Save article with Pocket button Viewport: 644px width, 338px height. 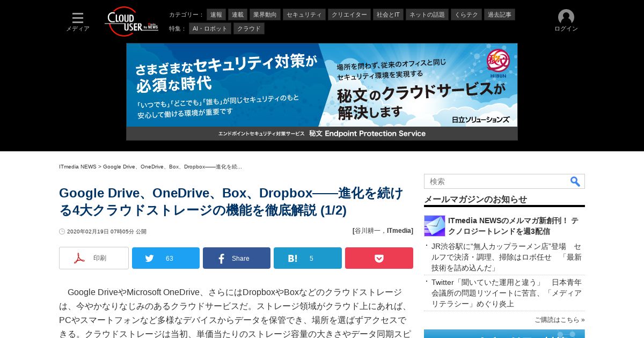click(x=379, y=258)
